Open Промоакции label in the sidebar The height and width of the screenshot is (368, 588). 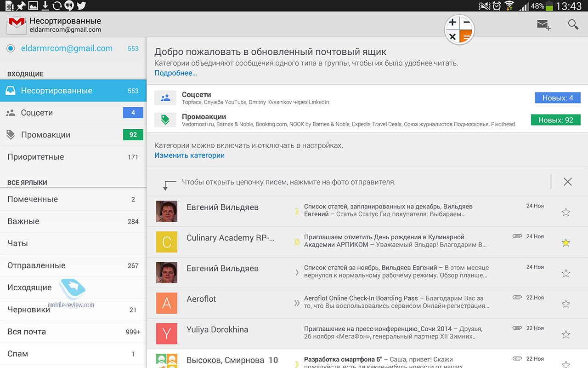(73, 135)
